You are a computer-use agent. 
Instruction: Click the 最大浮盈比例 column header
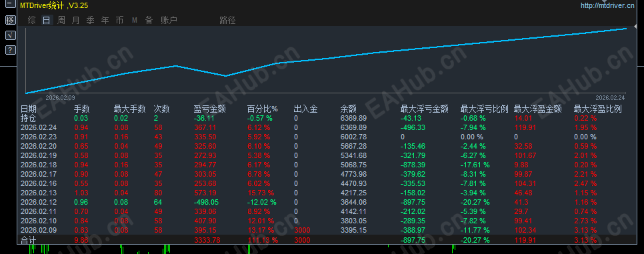(597, 109)
